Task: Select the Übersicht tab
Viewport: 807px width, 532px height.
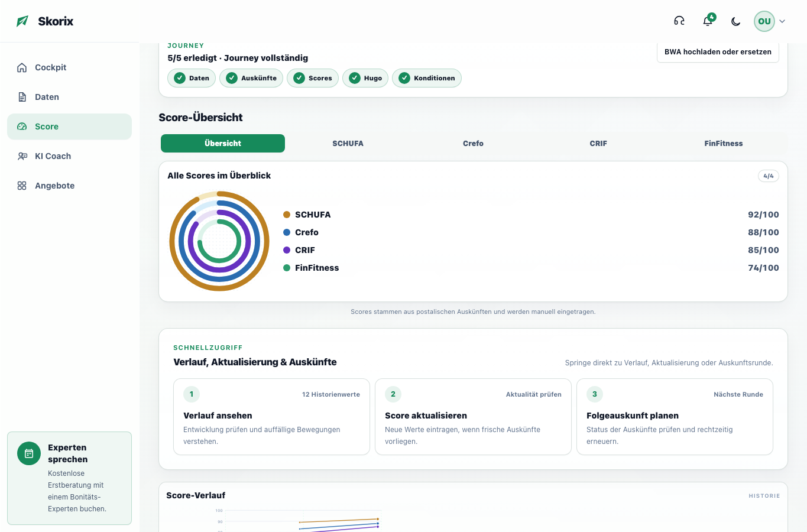Action: tap(223, 143)
